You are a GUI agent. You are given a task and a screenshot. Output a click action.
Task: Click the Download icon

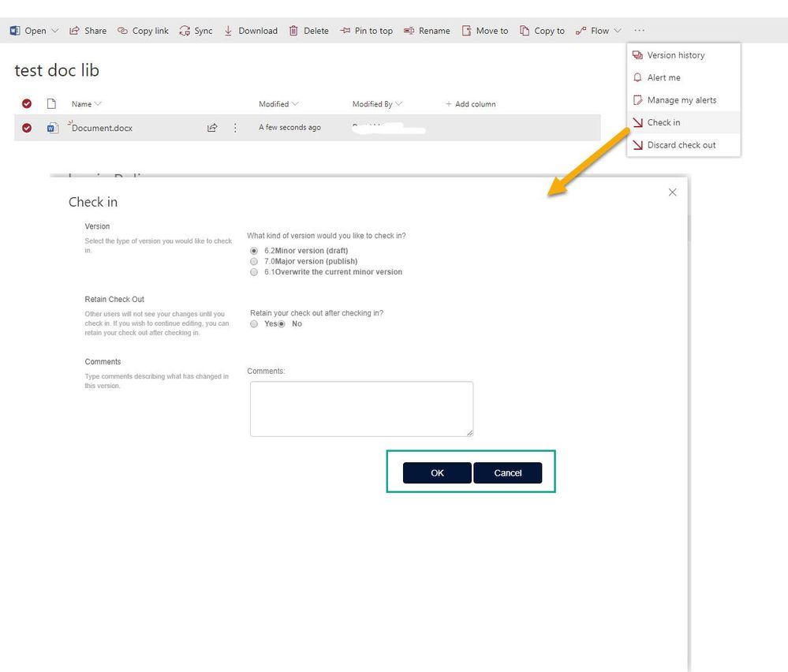point(229,30)
